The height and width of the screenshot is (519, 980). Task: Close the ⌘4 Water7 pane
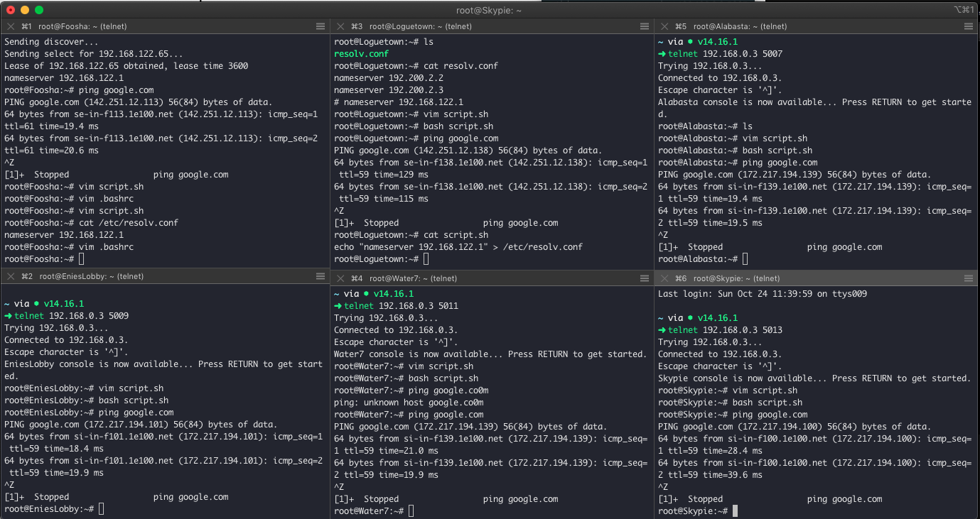(x=341, y=278)
